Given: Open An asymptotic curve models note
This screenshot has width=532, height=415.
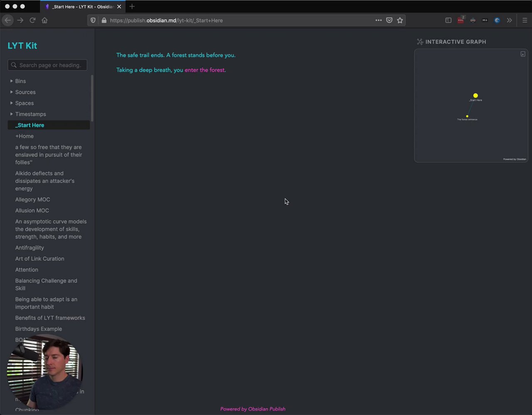Looking at the screenshot, I should click(x=51, y=229).
